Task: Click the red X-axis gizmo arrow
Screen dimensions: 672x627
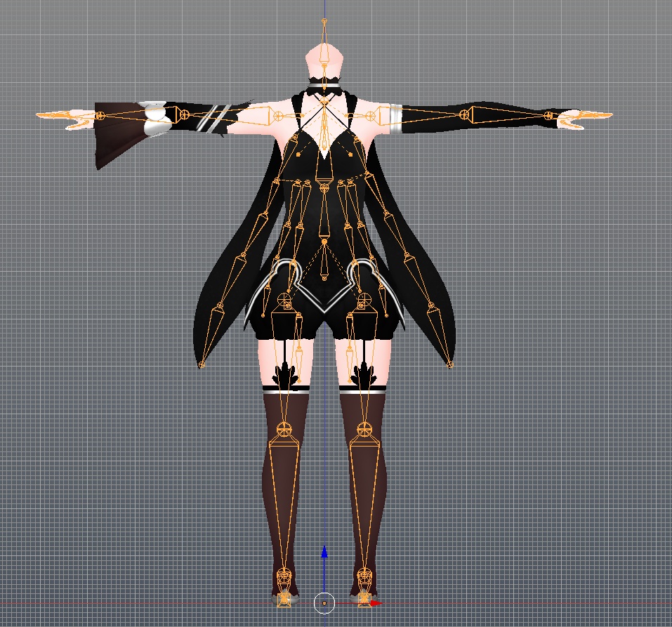Action: [377, 602]
